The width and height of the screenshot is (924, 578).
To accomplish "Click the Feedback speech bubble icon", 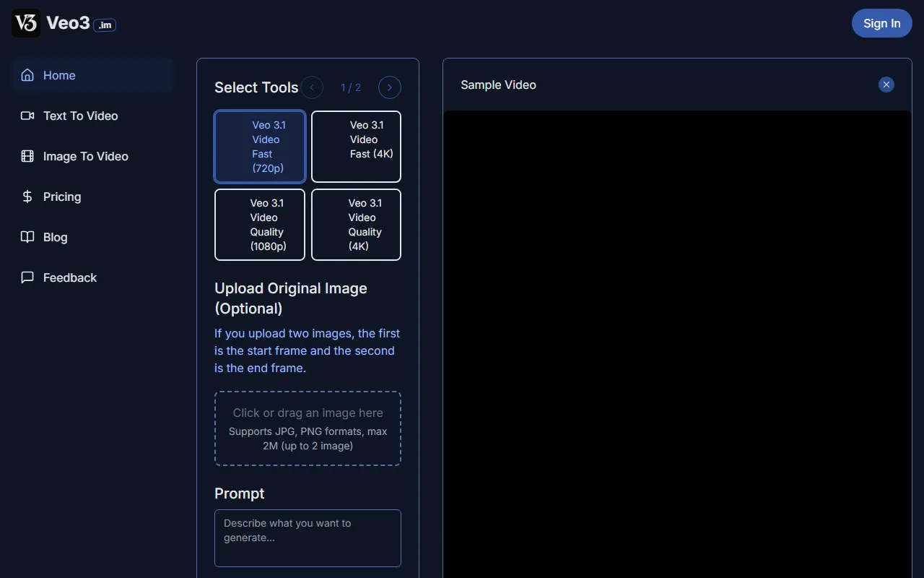I will pyautogui.click(x=27, y=277).
